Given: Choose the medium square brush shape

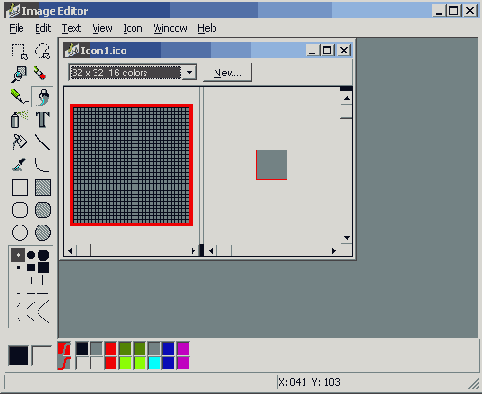Looking at the screenshot, I should (x=31, y=267).
